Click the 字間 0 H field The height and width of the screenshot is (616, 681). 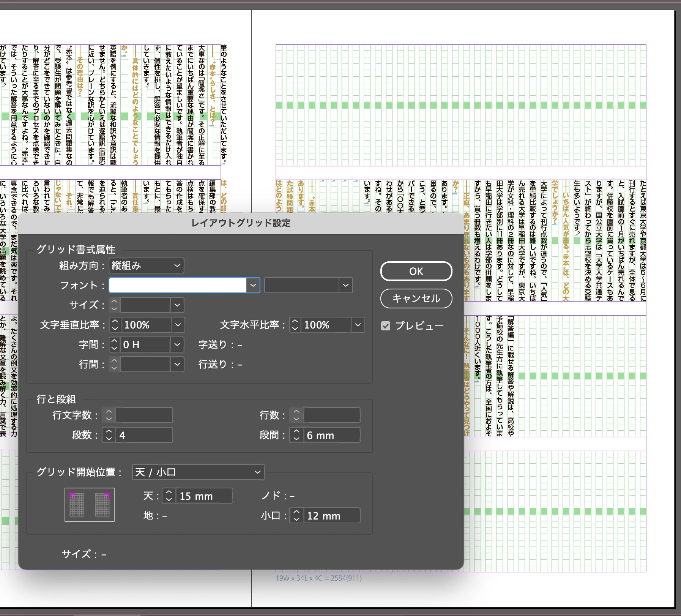(x=145, y=344)
